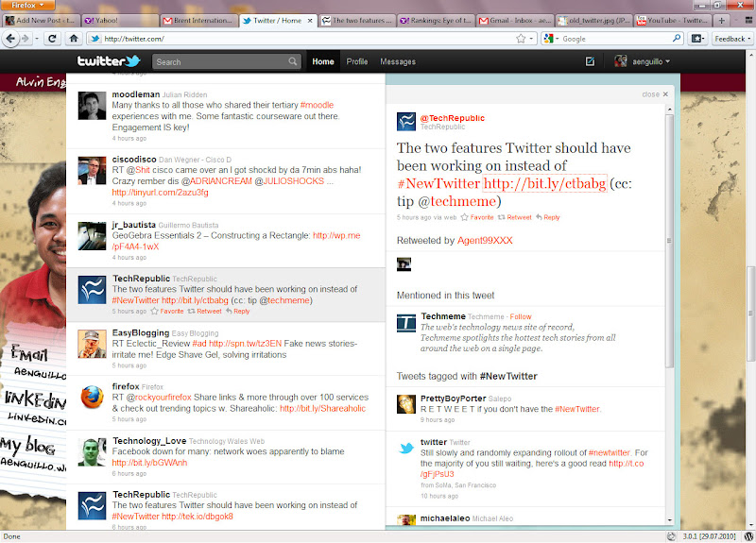Open the Messages nav item
Image resolution: width=756 pixels, height=543 pixels.
pyautogui.click(x=398, y=61)
